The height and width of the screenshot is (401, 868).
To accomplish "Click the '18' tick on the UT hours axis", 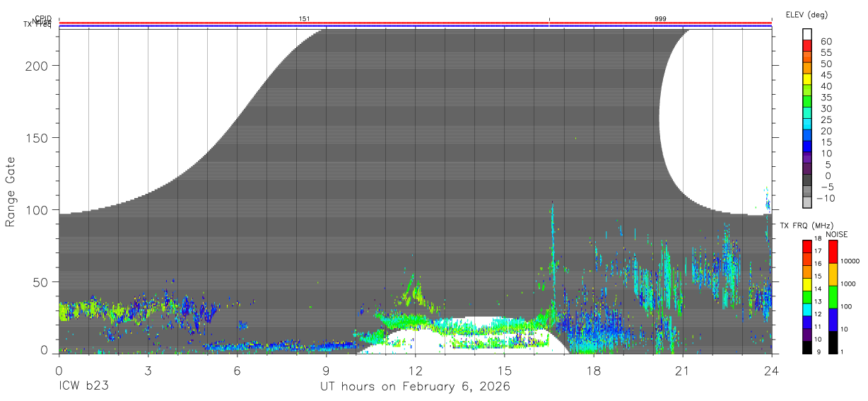I will 594,370.
